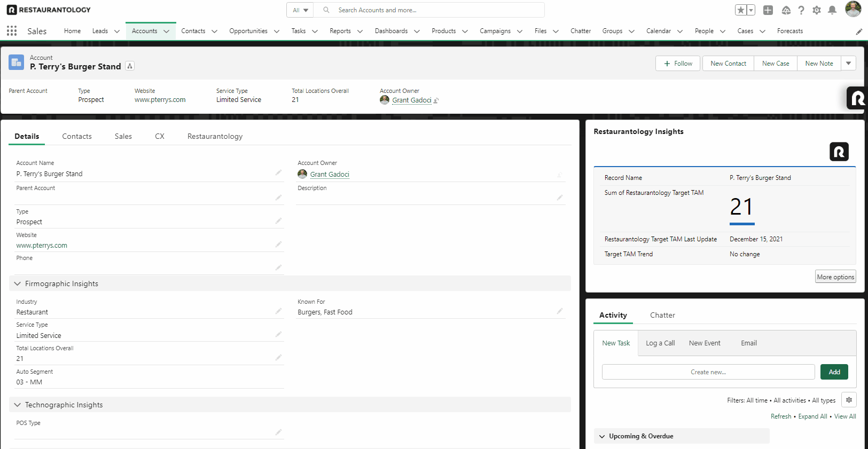Open the user profile avatar
Viewport: 868px width, 449px height.
click(853, 9)
